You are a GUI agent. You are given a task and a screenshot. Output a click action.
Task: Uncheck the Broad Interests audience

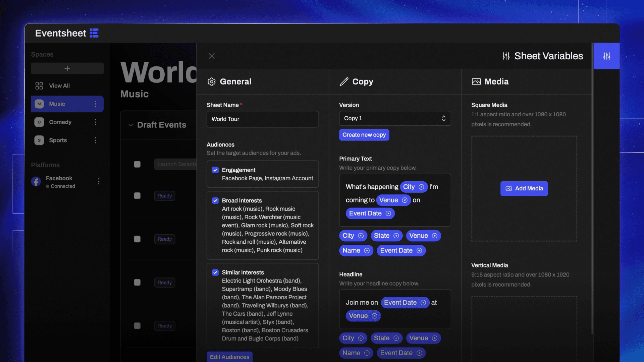pos(215,200)
